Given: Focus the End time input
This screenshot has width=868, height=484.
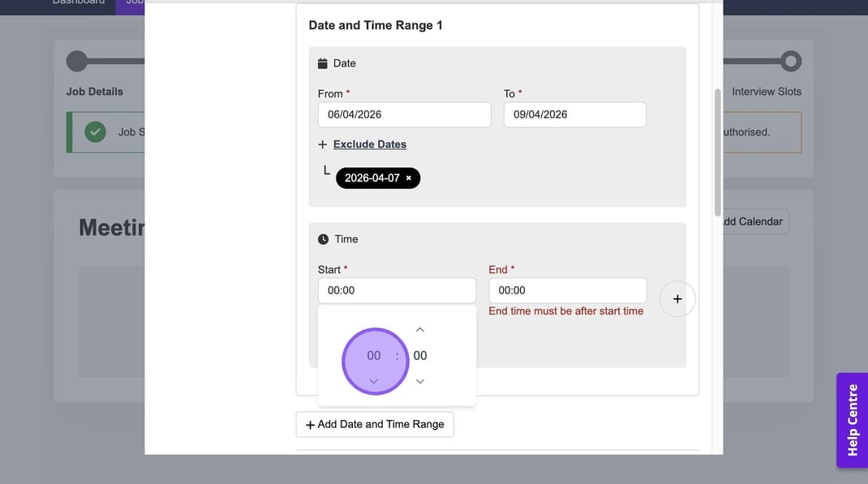Looking at the screenshot, I should click(567, 290).
